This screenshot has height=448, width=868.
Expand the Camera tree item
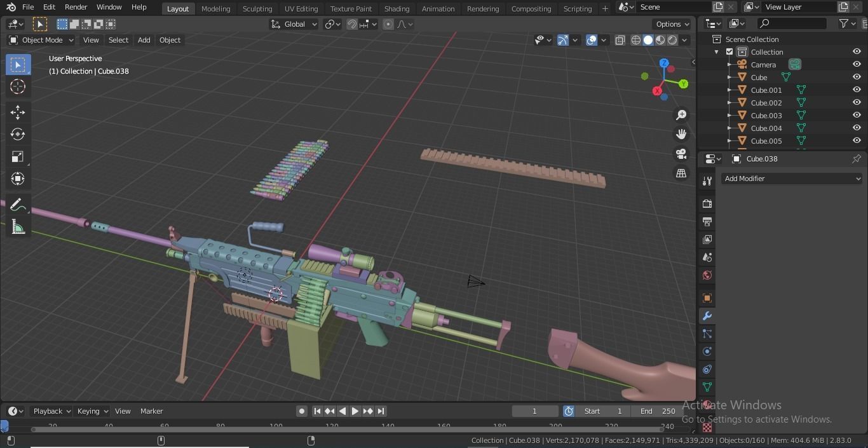[729, 65]
